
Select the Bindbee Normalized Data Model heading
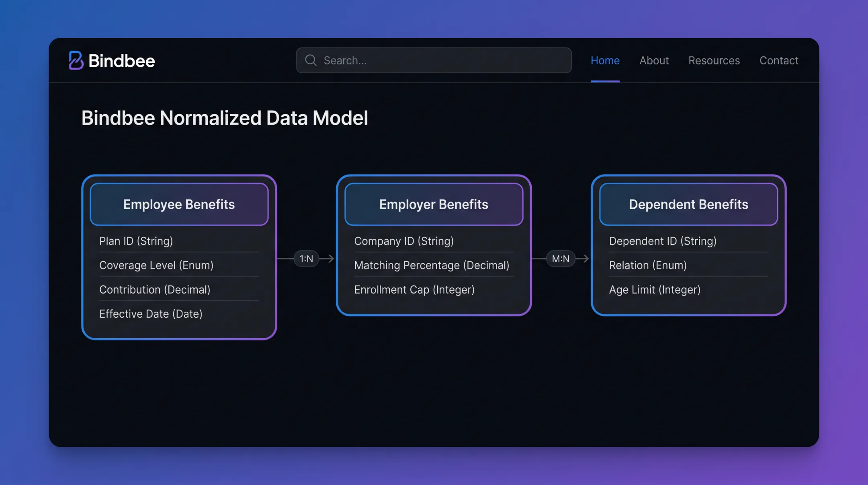[225, 118]
